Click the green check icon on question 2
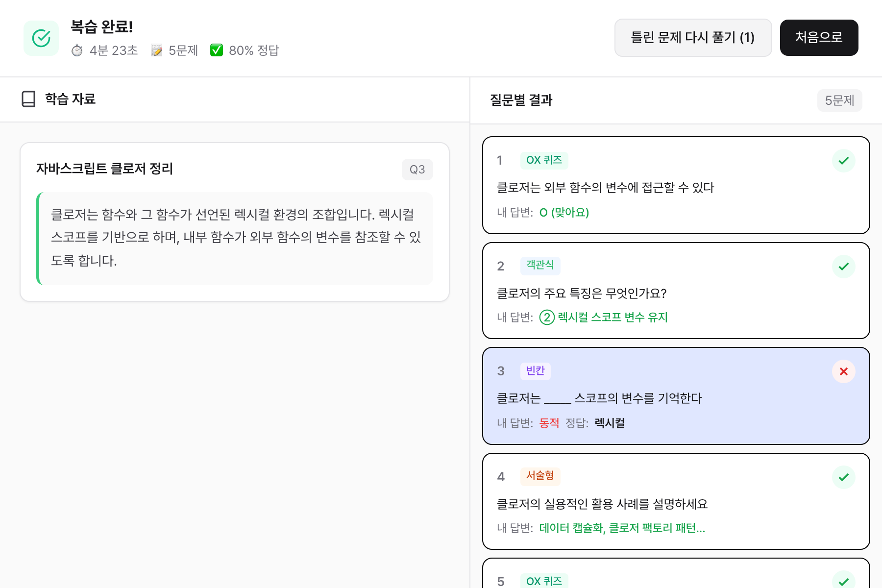882x588 pixels. pyautogui.click(x=843, y=267)
